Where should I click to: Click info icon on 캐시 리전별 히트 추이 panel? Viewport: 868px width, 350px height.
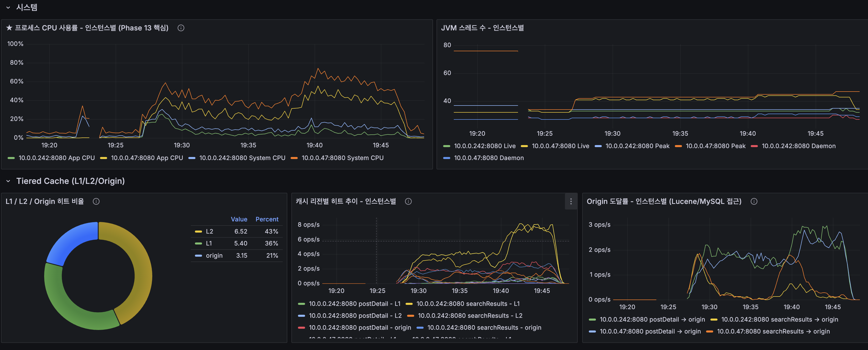tap(408, 201)
